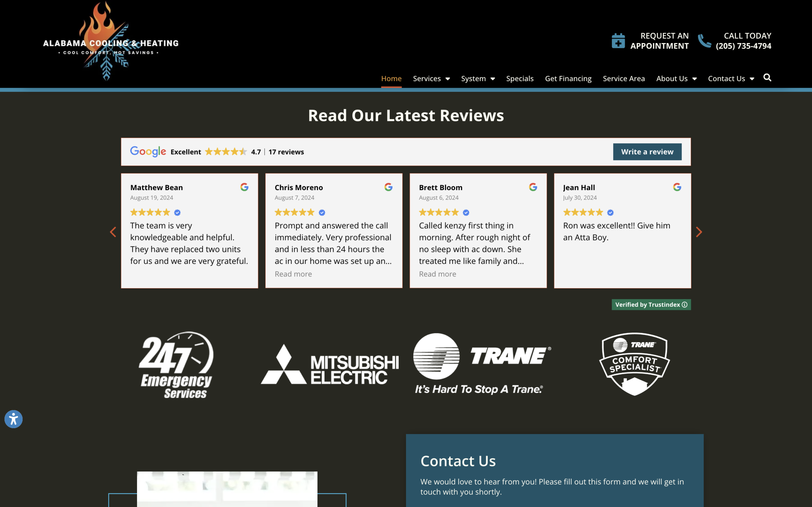Click the phone icon by Call Today
Screen dimensions: 812x507
coord(704,41)
